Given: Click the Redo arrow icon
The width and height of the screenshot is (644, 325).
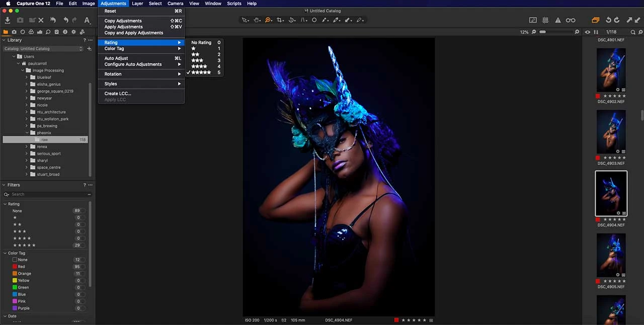Looking at the screenshot, I should click(x=74, y=20).
